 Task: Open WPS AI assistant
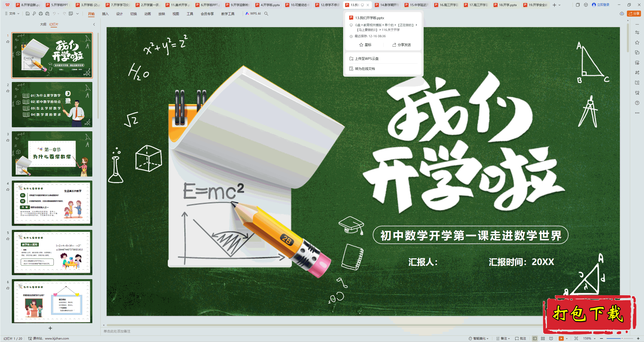[253, 14]
